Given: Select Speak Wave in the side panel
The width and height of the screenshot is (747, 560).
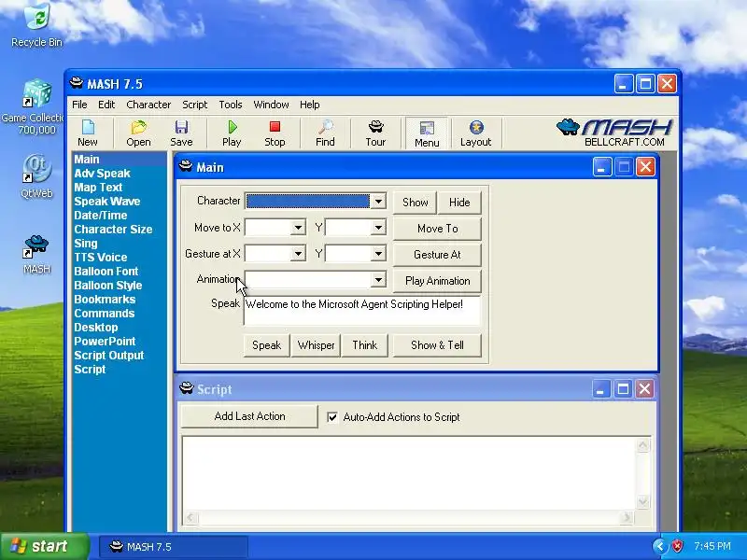Looking at the screenshot, I should point(107,201).
